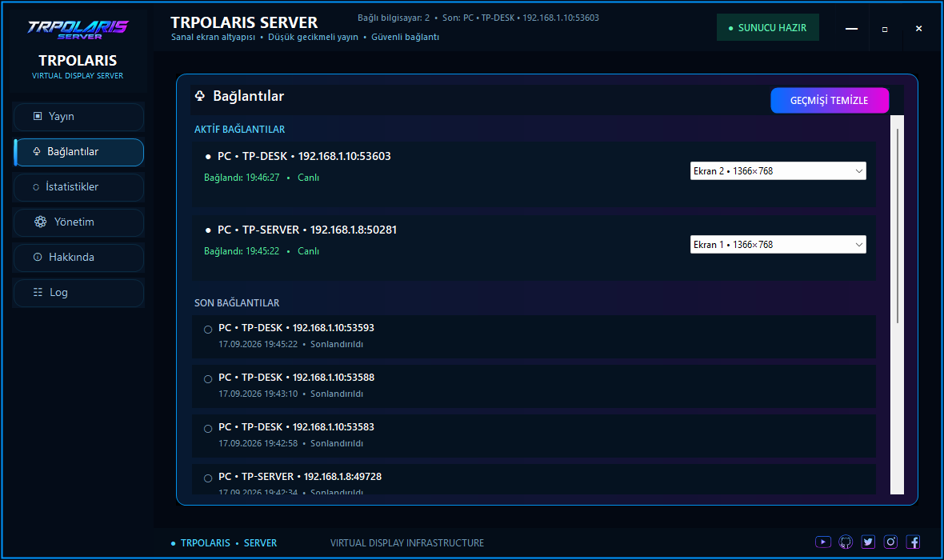Click the '17.09.2026 19:43:10' timestamp
Screen dimensions: 944x560
pyautogui.click(x=258, y=394)
